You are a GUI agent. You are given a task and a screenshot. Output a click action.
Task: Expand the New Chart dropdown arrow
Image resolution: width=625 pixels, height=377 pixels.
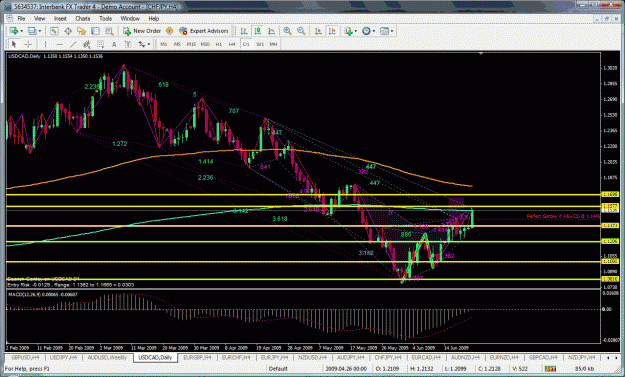click(22, 31)
